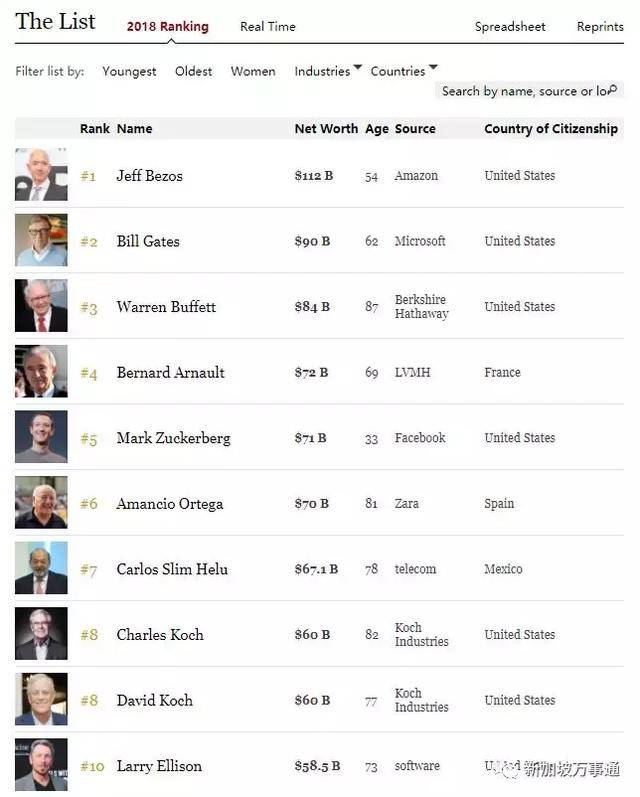Expand the Industries filter dropdown
The image size is (640, 797).
[x=328, y=71]
